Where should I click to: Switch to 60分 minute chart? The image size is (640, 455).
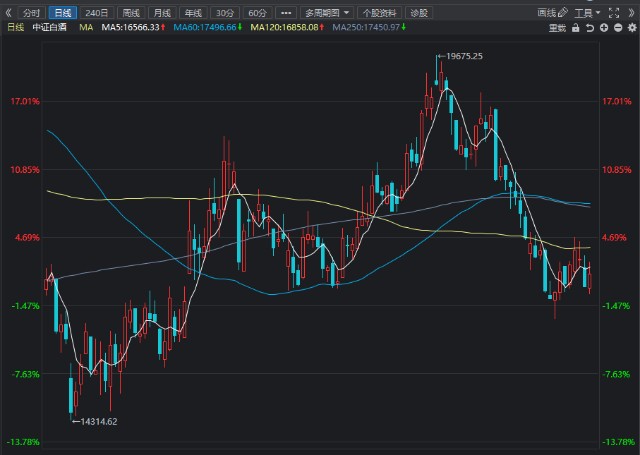257,13
